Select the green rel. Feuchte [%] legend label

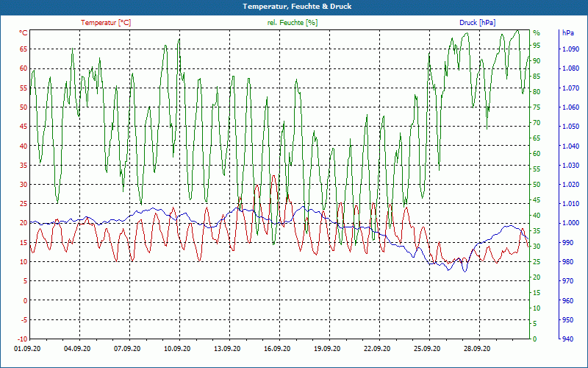[x=292, y=23]
